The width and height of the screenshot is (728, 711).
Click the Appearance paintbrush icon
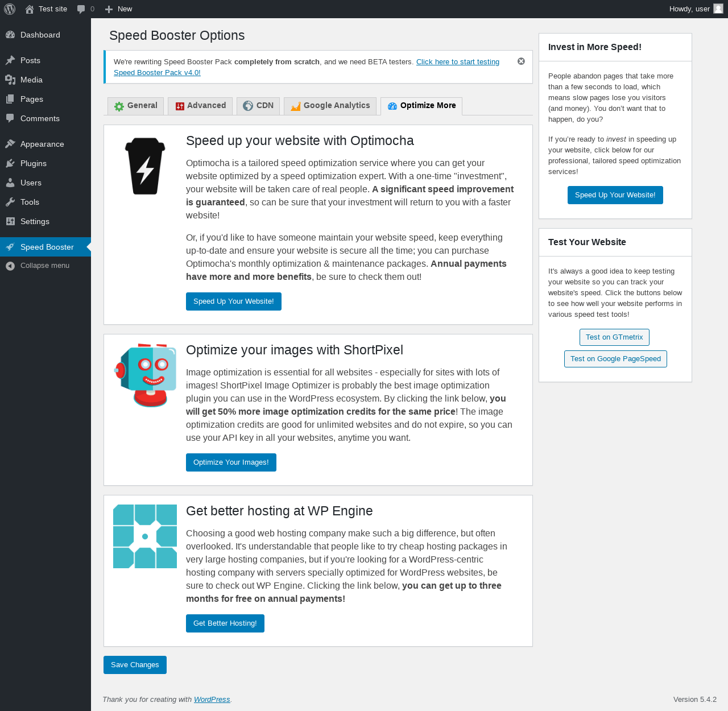point(10,144)
